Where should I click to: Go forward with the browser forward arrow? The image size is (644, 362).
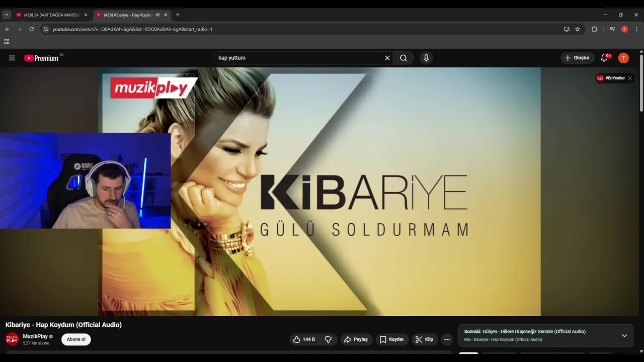point(20,29)
